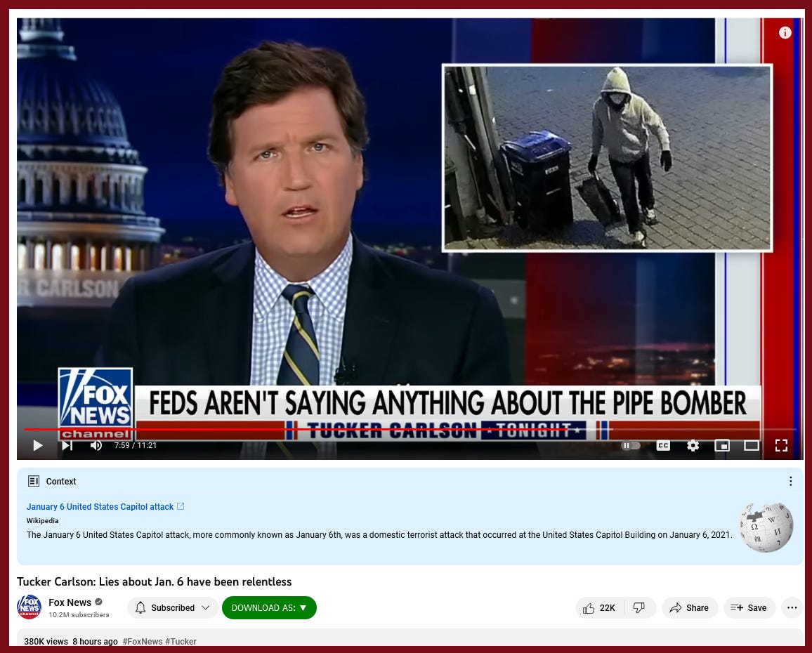The width and height of the screenshot is (812, 653).
Task: Enter fullscreen mode
Action: [781, 445]
